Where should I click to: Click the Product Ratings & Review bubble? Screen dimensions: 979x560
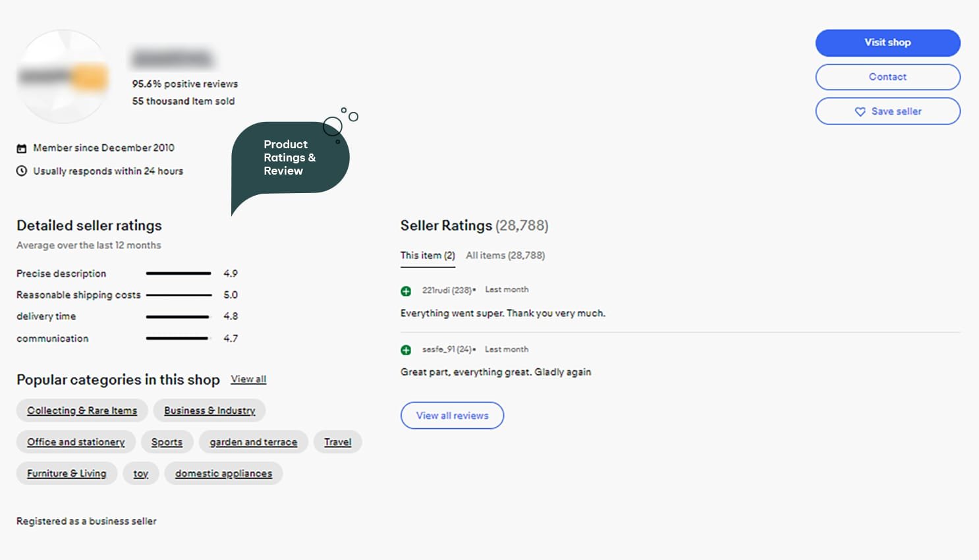coord(290,158)
